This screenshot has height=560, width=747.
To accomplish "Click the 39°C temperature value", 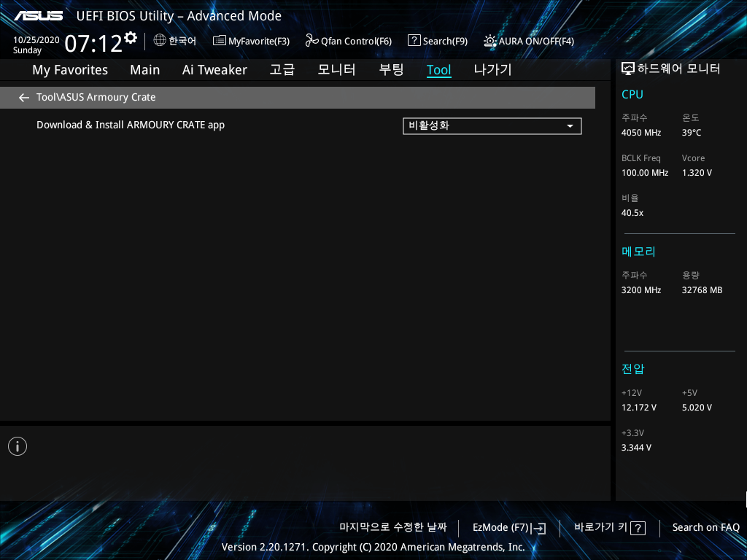I will [692, 133].
